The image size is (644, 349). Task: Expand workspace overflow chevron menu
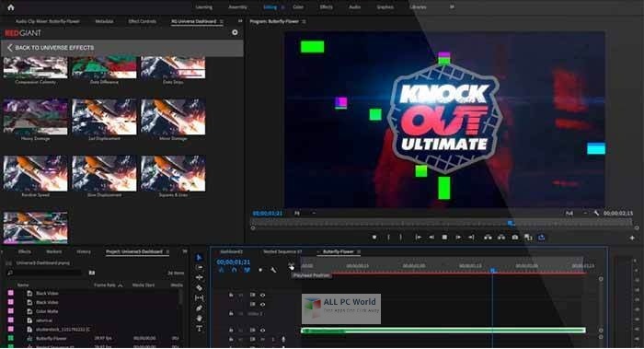pyautogui.click(x=452, y=7)
